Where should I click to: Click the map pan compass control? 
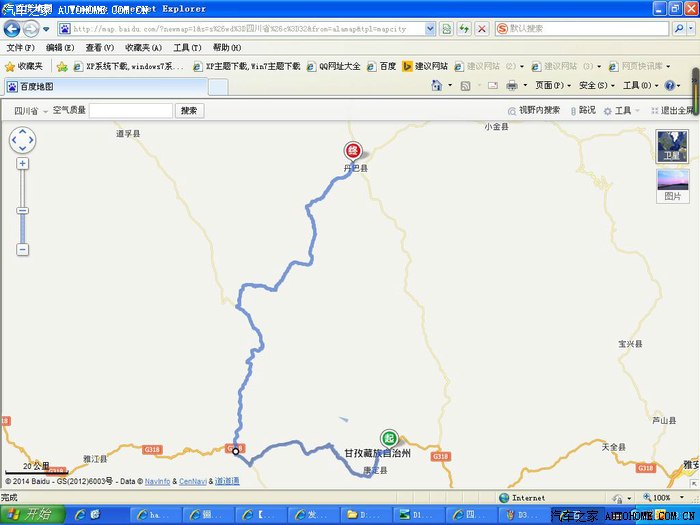tap(22, 141)
